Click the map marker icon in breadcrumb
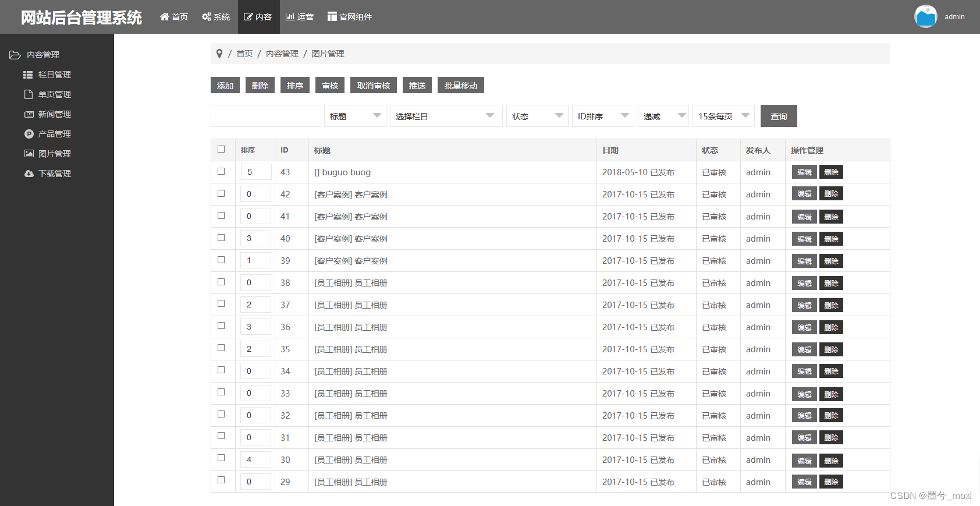Viewport: 980px width, 506px height. pyautogui.click(x=219, y=54)
